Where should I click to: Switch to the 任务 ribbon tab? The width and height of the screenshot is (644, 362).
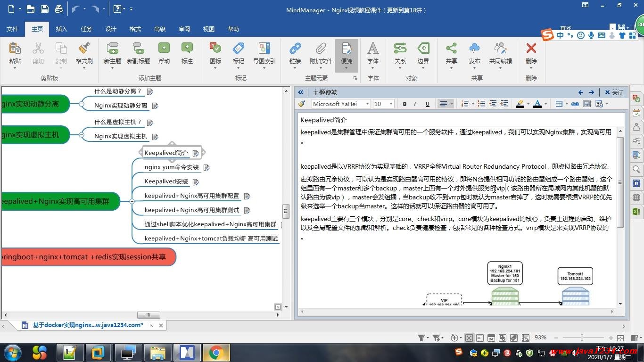86,29
